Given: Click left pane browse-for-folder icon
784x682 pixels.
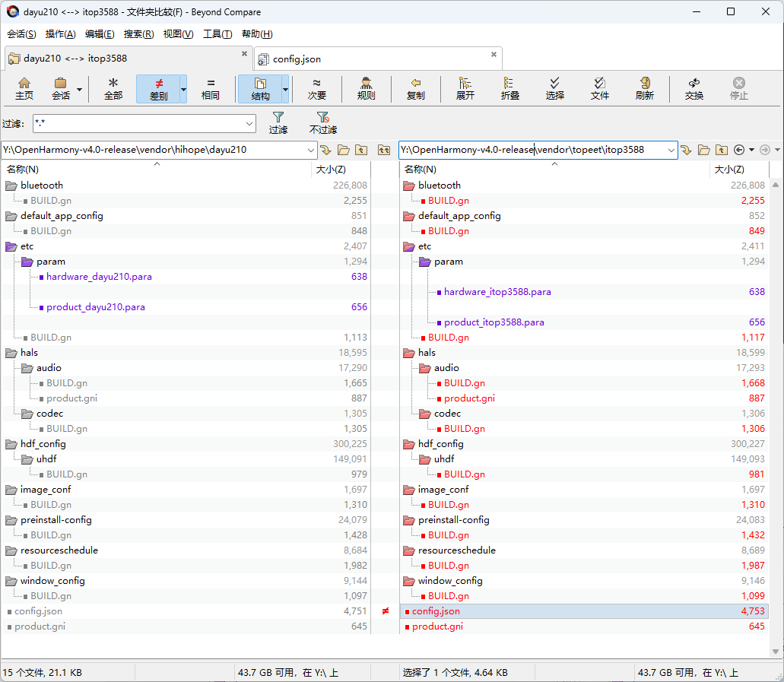Looking at the screenshot, I should pyautogui.click(x=344, y=150).
